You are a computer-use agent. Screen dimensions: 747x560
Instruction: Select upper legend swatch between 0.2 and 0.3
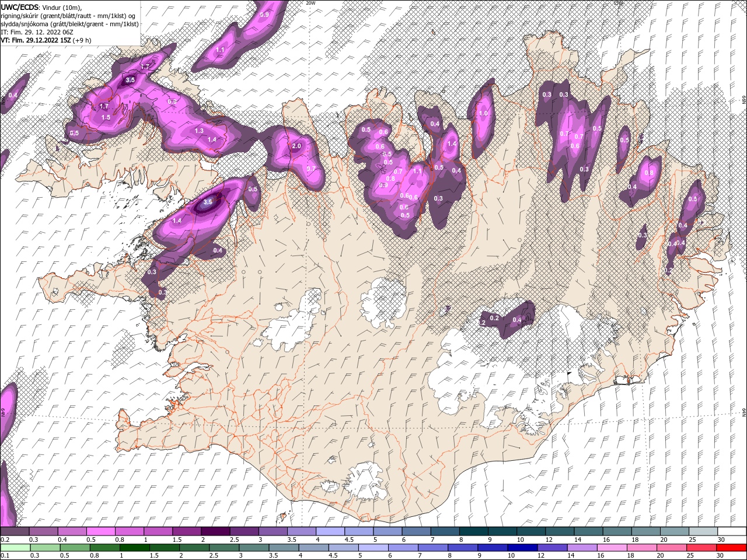[15, 531]
